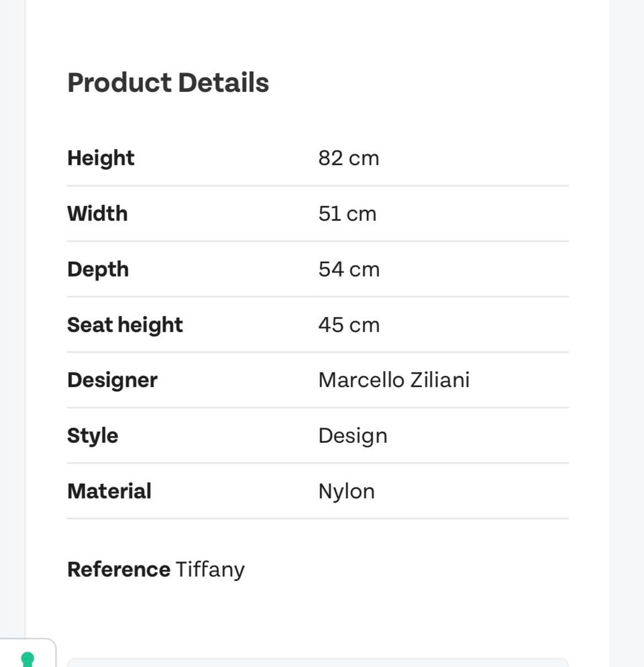644x667 pixels.
Task: Open the Design style link
Action: coord(352,436)
